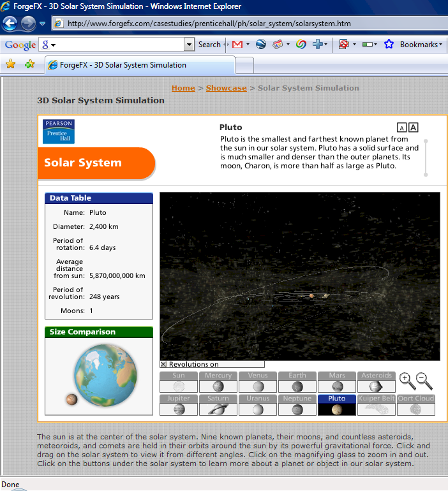Click the news cards toolbar icon
Screen dimensions: 448x491
point(278,45)
